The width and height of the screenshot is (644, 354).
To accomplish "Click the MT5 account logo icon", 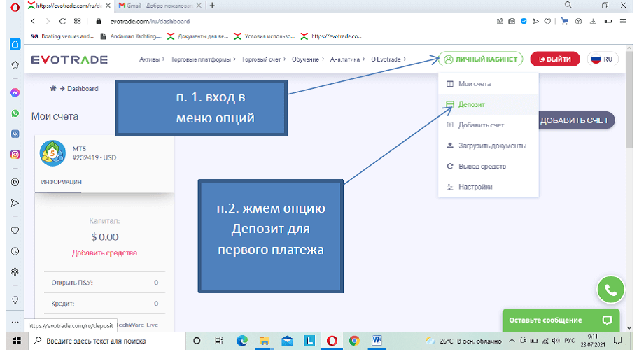I will tap(53, 154).
